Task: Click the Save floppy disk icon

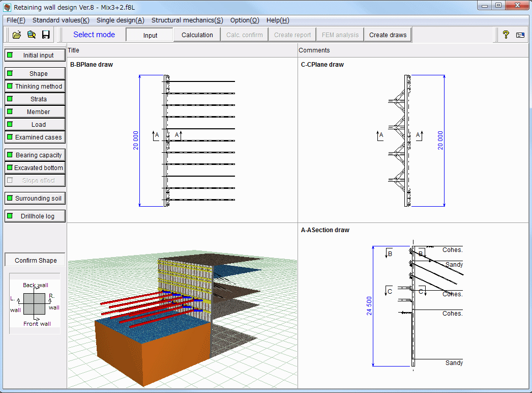Action: click(x=46, y=35)
